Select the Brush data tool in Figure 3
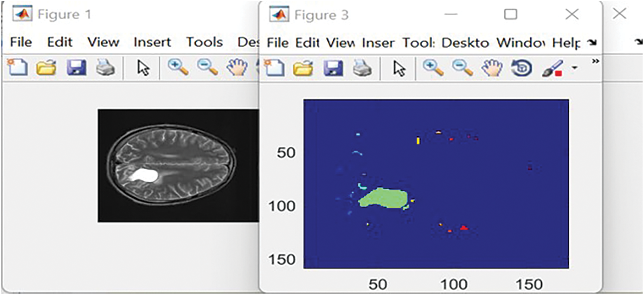This screenshot has width=644, height=295. coord(551,68)
